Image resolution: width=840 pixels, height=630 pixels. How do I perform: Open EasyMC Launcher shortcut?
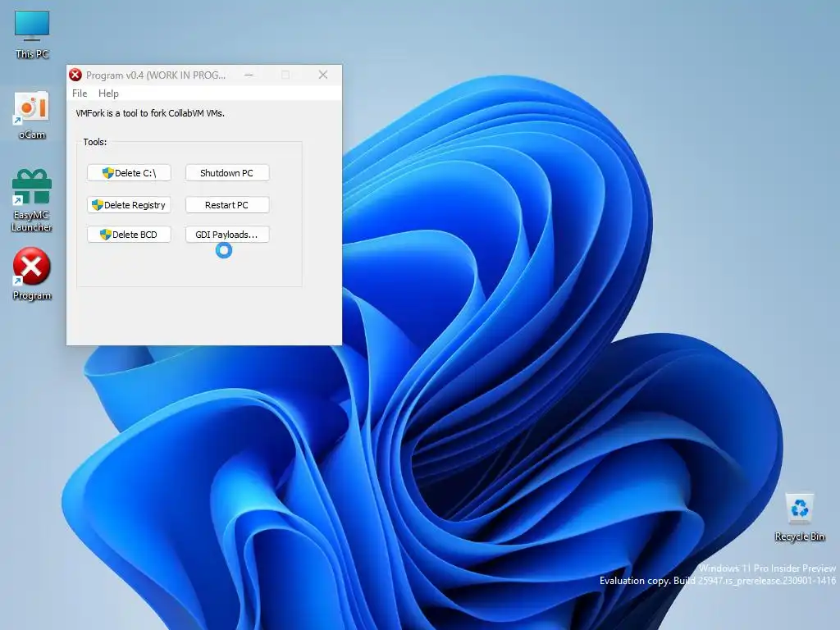[32, 200]
